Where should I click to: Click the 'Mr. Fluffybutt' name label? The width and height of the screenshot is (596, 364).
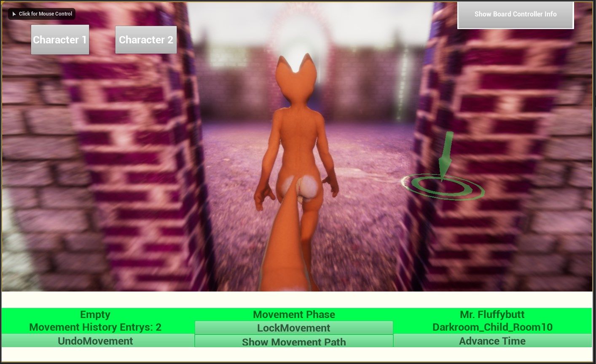click(x=492, y=315)
